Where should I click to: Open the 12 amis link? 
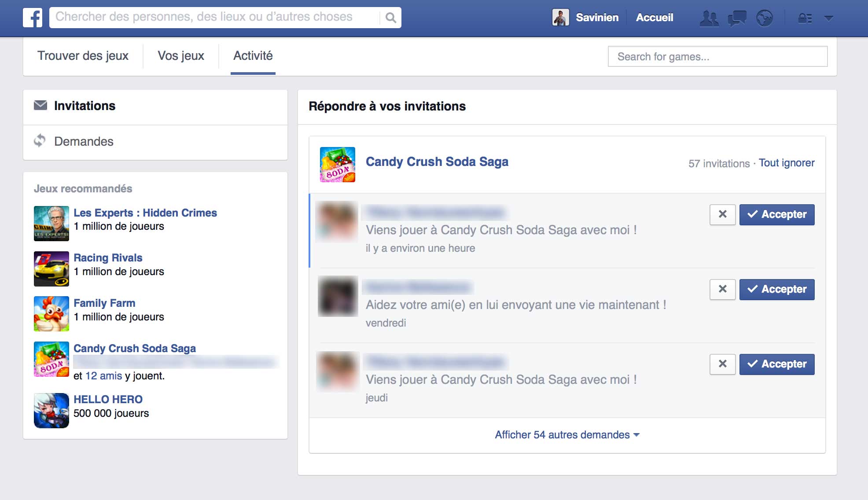click(103, 376)
